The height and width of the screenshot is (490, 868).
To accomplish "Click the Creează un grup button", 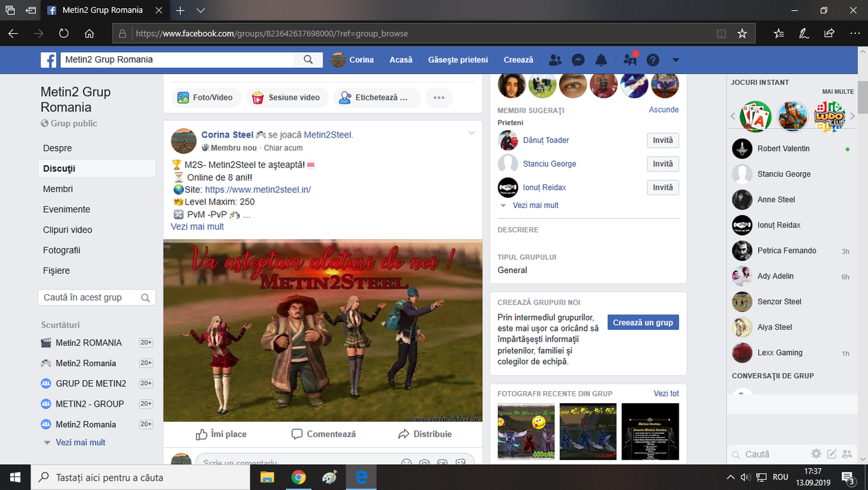I will [643, 323].
